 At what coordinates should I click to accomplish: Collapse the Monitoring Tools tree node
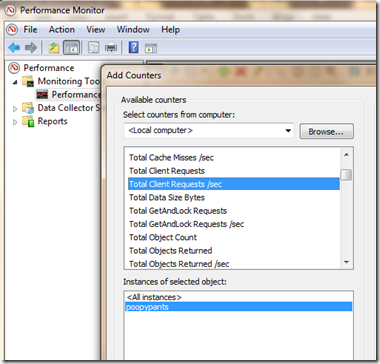point(15,82)
